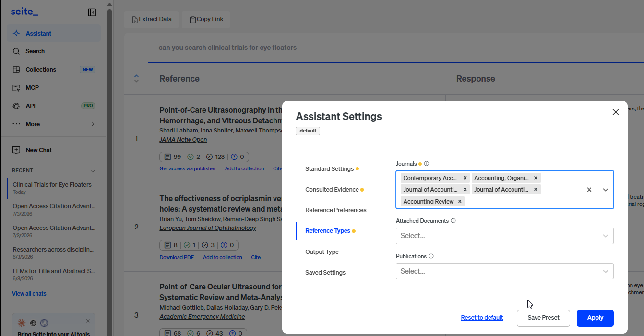
Task: Show the Journals info tooltip icon
Action: 427,164
